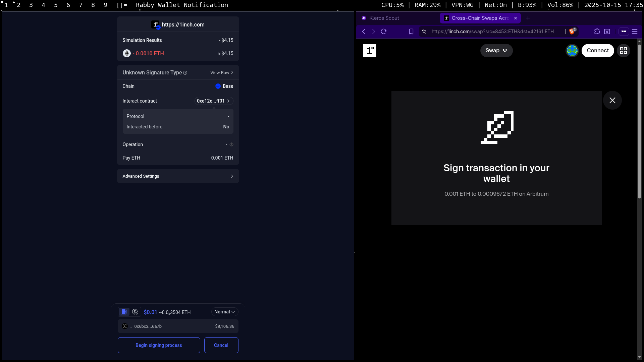The width and height of the screenshot is (644, 362).
Task: Expand the 0xe12e...ff01 contract details
Action: pyautogui.click(x=214, y=101)
